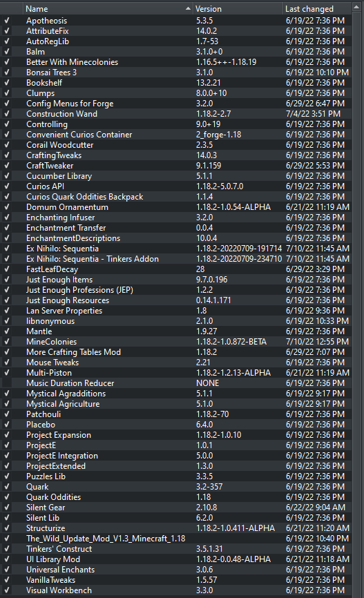Select Just Enough Resources mod
The height and width of the screenshot is (598, 364).
[x=175, y=300]
